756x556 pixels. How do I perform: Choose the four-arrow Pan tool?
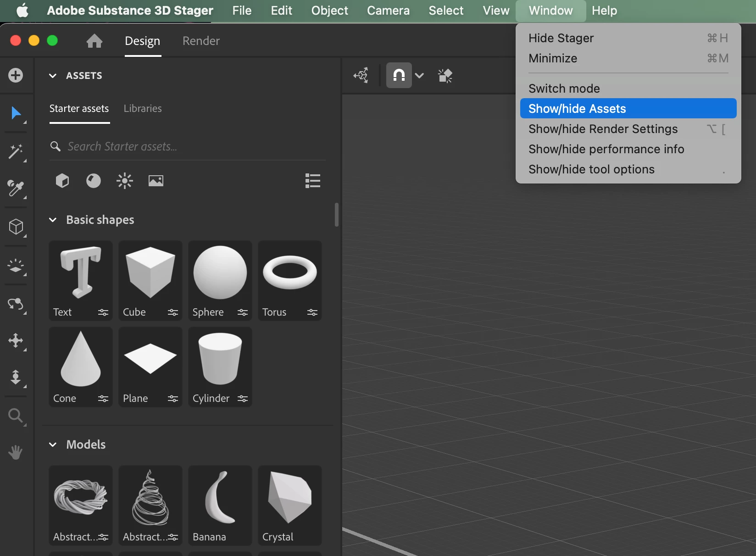tap(16, 340)
